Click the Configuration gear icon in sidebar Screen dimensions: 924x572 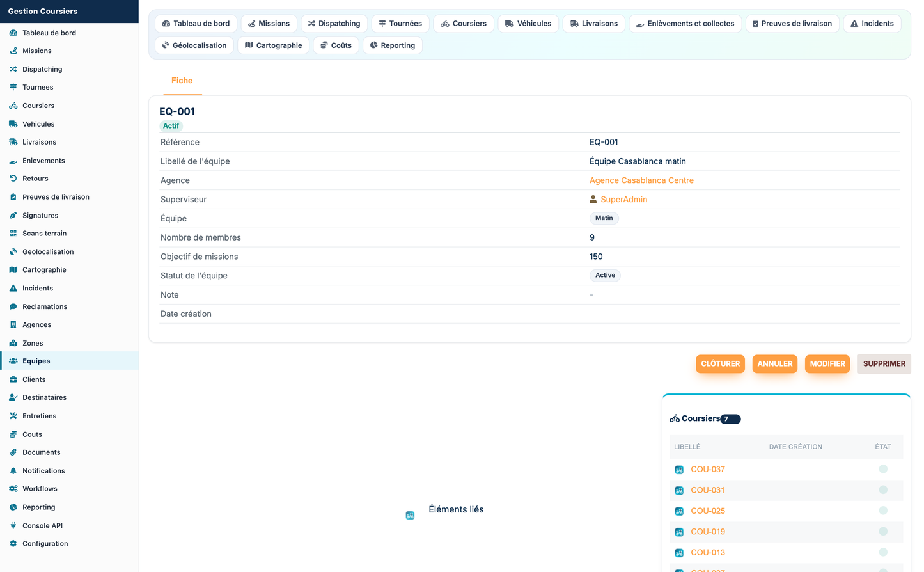(x=13, y=544)
